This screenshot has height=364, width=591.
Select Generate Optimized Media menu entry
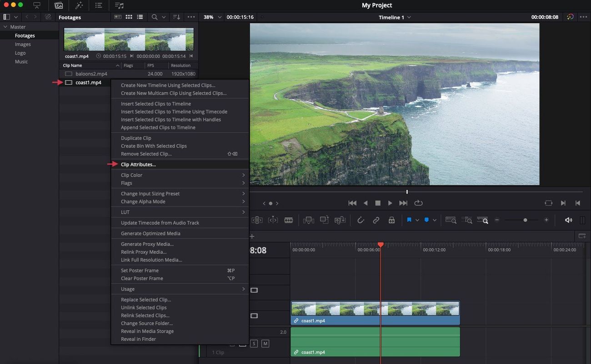(150, 234)
